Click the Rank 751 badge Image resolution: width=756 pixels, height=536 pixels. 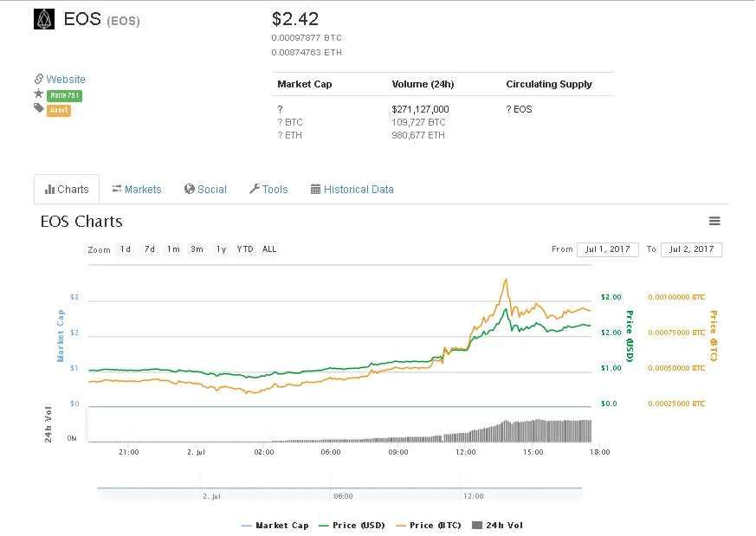pos(65,95)
